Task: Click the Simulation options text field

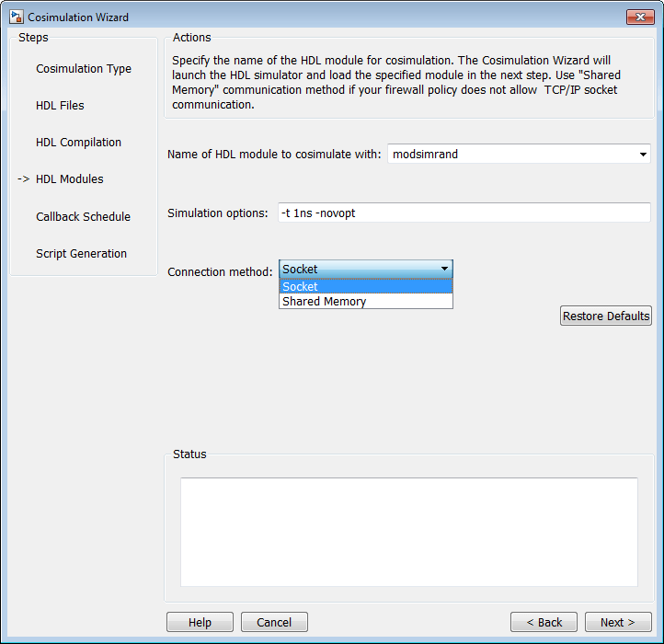Action: 464,213
